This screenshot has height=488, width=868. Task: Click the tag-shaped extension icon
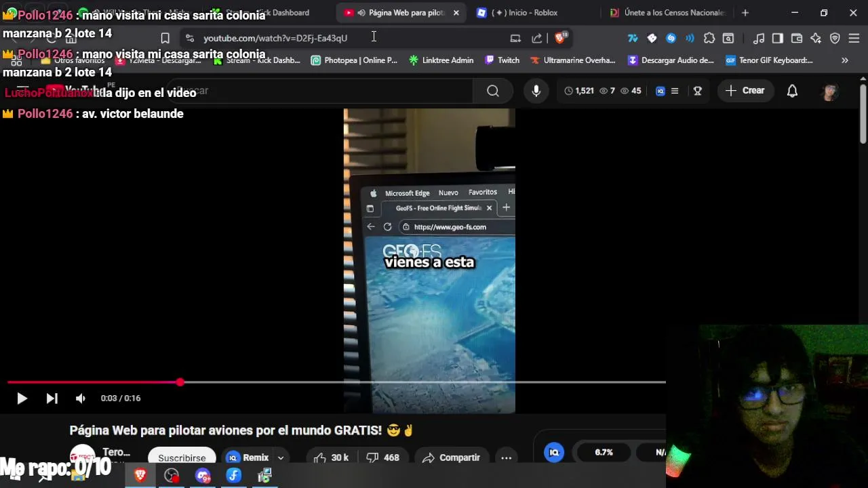652,39
